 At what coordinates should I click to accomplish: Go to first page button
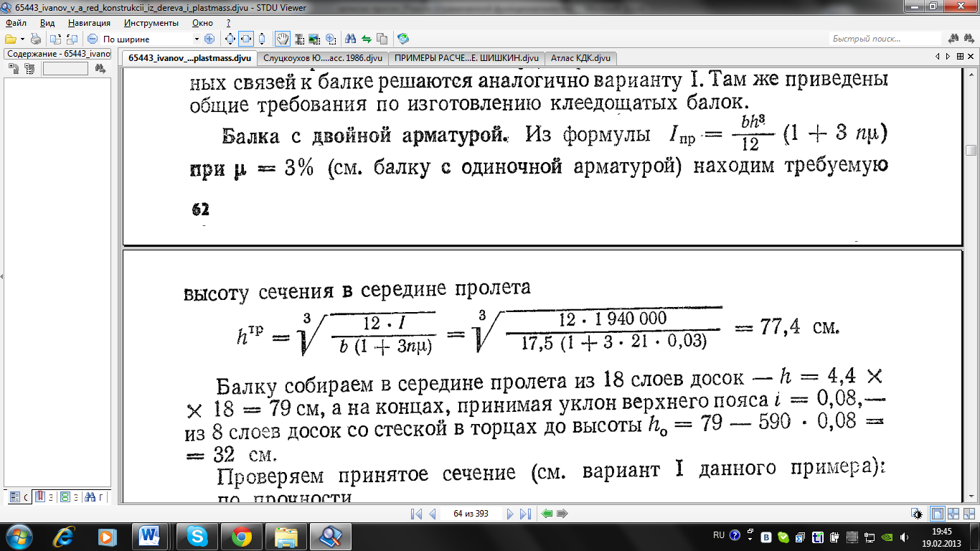point(416,514)
